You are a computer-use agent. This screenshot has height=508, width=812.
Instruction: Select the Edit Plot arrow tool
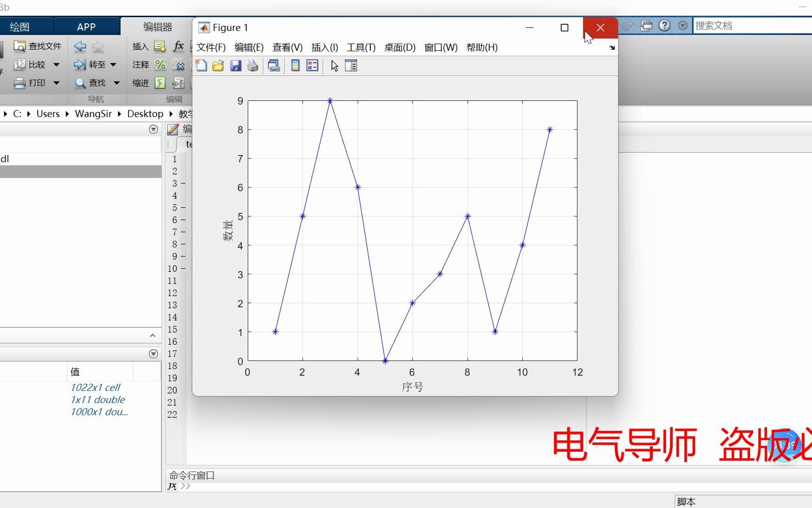pos(334,65)
